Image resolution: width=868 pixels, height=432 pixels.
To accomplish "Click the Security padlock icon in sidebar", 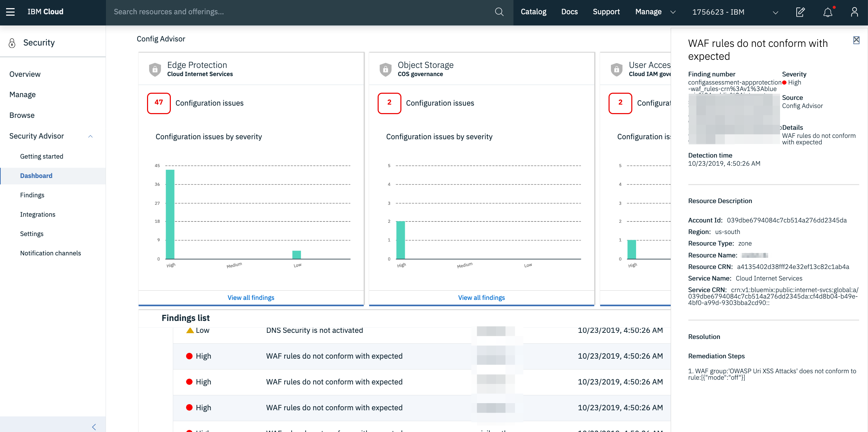I will [12, 43].
